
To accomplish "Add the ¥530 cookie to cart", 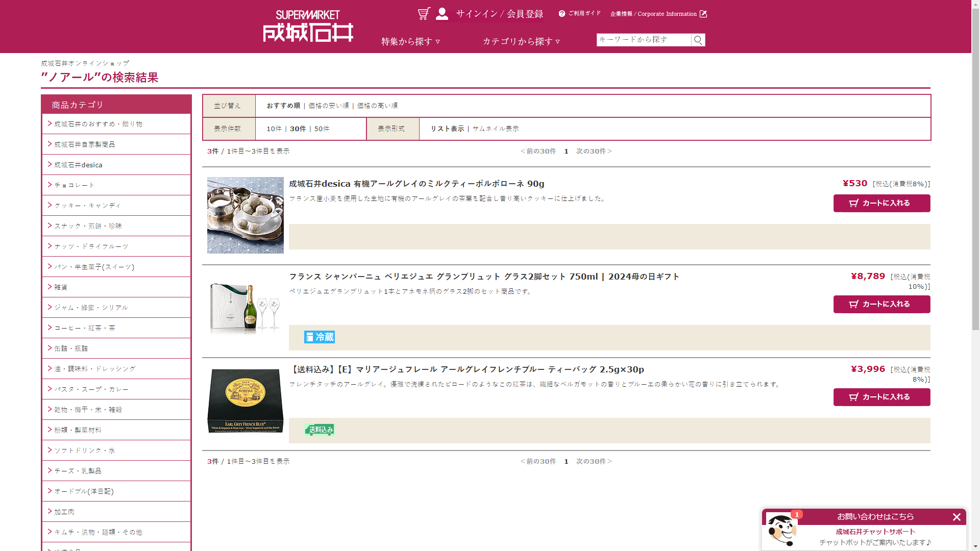I will click(x=881, y=203).
